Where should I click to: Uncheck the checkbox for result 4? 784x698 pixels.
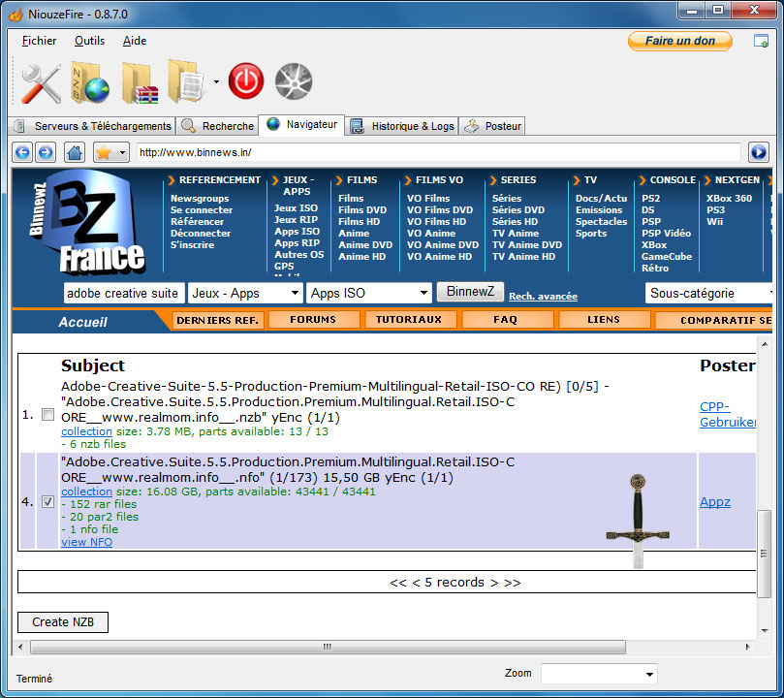point(47,501)
